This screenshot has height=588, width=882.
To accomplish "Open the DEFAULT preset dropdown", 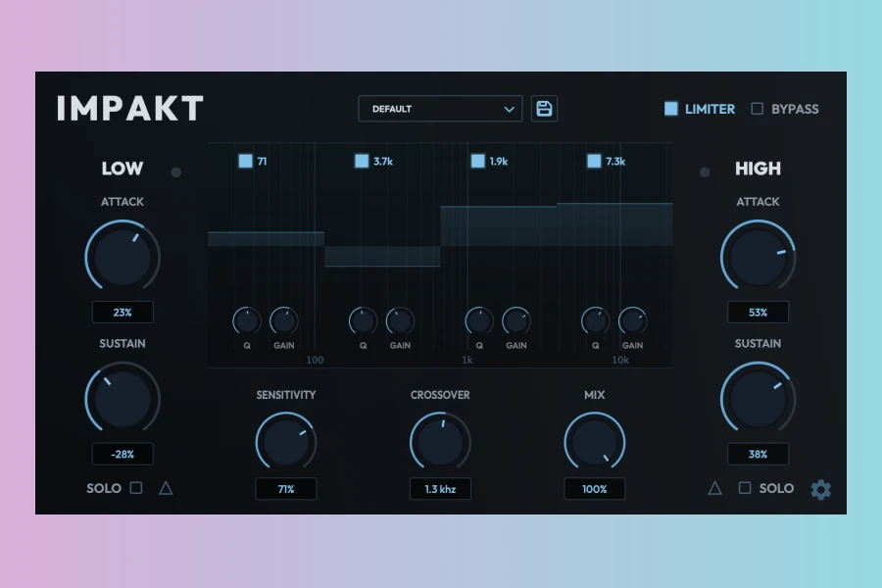I will click(x=440, y=109).
